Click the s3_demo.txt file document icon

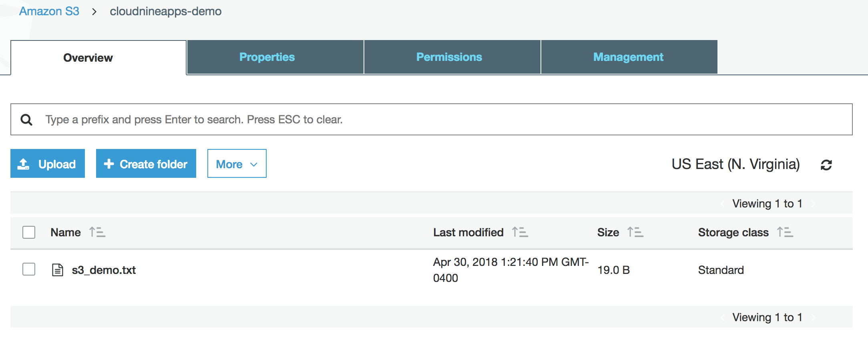click(x=58, y=270)
